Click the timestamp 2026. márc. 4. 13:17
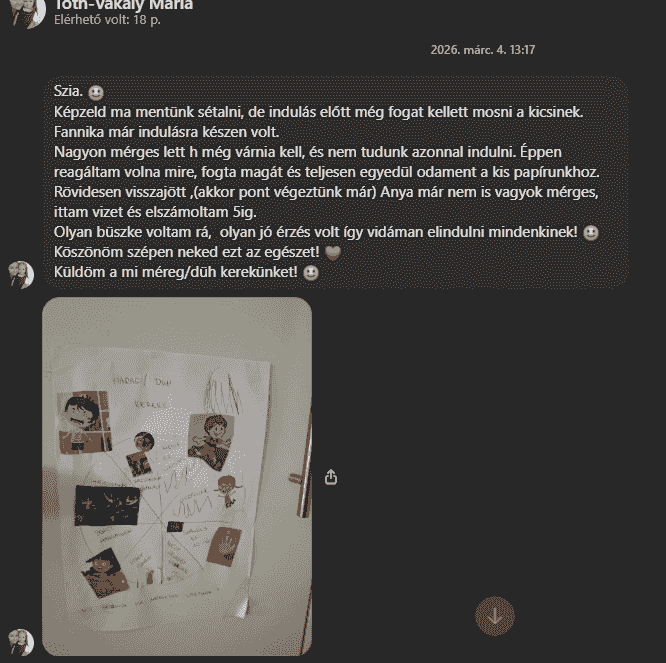This screenshot has height=663, width=666. [483, 50]
